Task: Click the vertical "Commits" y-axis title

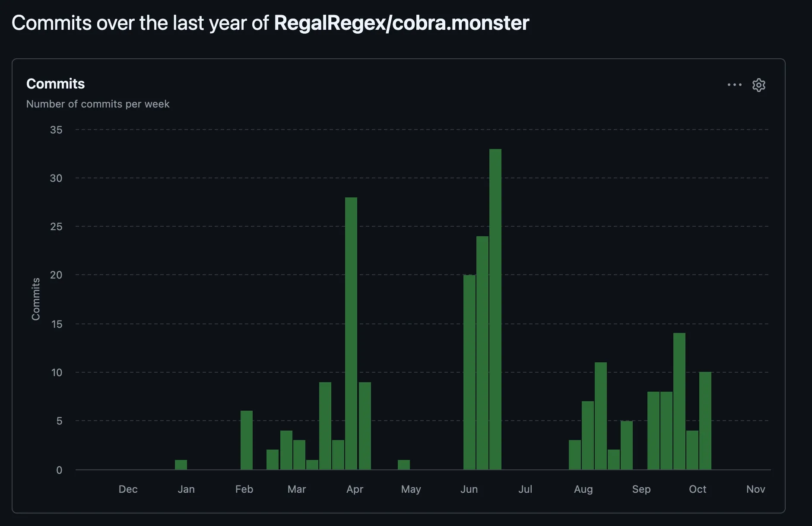Action: (x=36, y=299)
